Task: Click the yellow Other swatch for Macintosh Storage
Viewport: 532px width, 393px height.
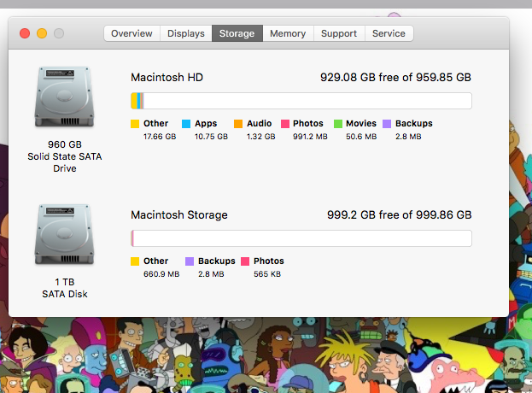Action: pyautogui.click(x=135, y=261)
